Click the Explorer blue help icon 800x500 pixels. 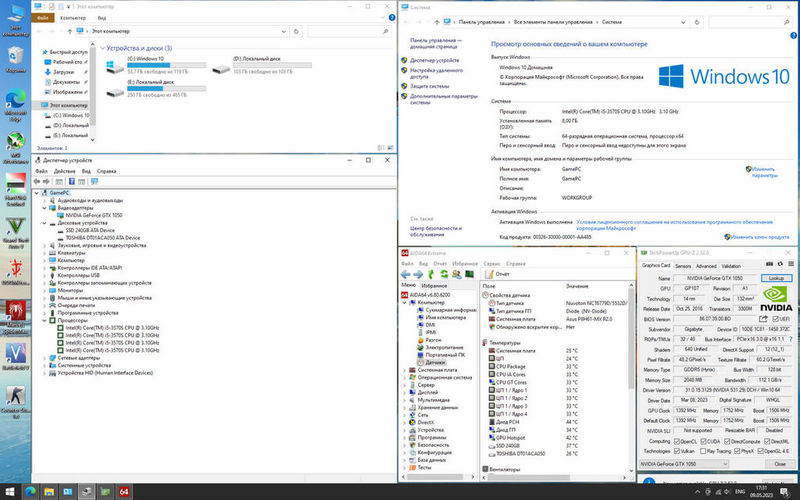click(x=392, y=18)
